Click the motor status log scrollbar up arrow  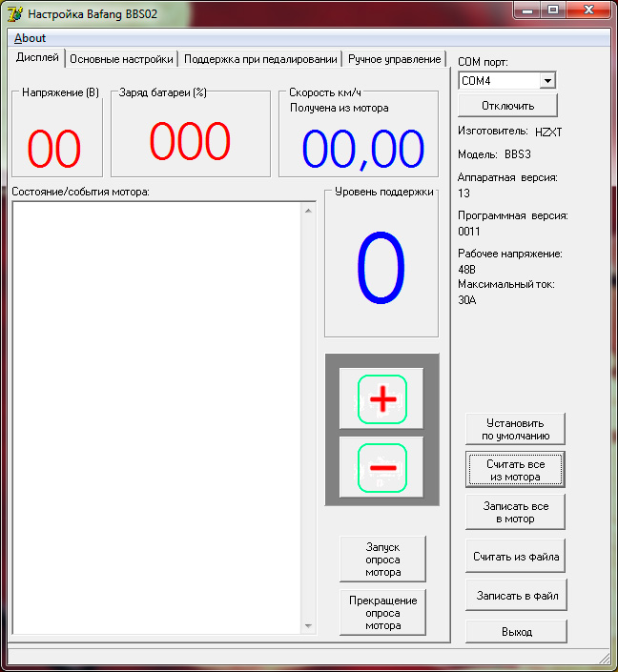pos(307,210)
